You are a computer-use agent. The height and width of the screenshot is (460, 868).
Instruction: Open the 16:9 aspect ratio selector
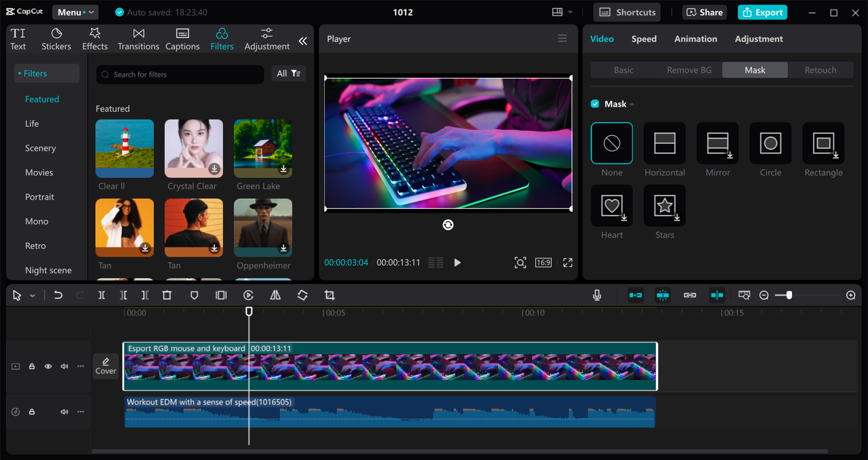click(x=543, y=263)
